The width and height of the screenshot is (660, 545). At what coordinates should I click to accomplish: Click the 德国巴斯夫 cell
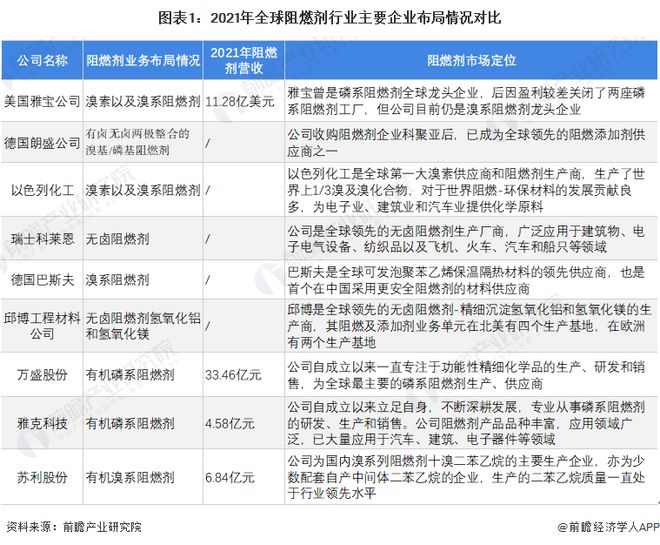[x=42, y=280]
